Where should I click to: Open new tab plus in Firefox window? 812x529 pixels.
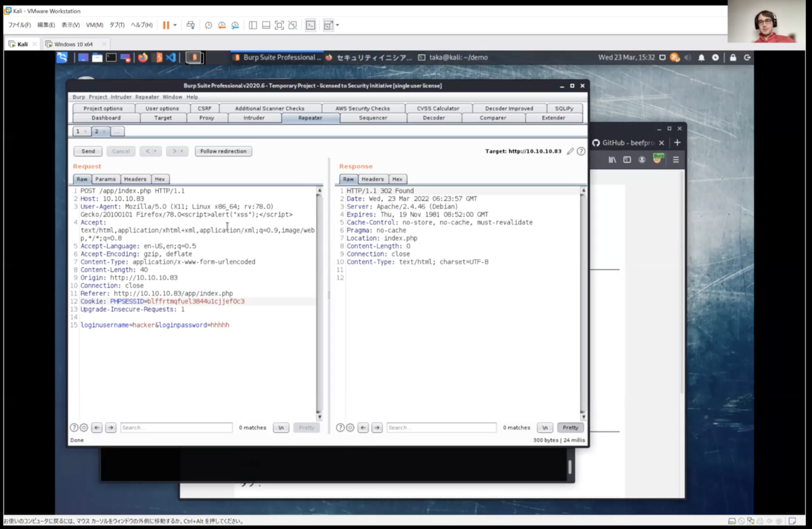click(x=677, y=143)
